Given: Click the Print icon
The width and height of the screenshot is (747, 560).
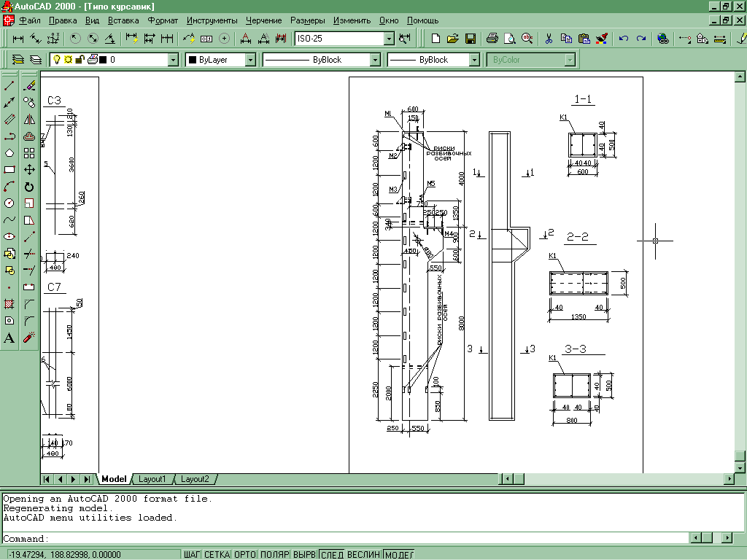Looking at the screenshot, I should (x=492, y=38).
